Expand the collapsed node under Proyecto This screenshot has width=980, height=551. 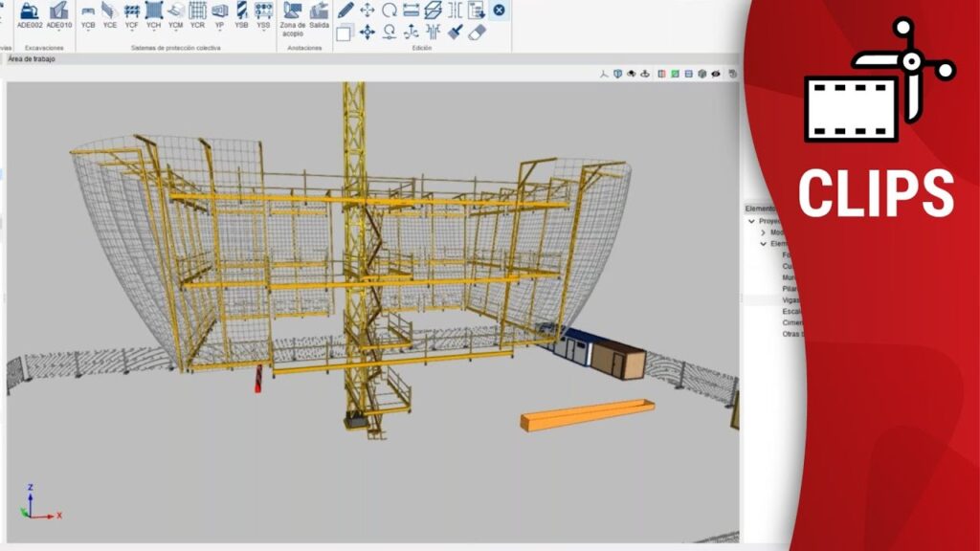pos(763,232)
